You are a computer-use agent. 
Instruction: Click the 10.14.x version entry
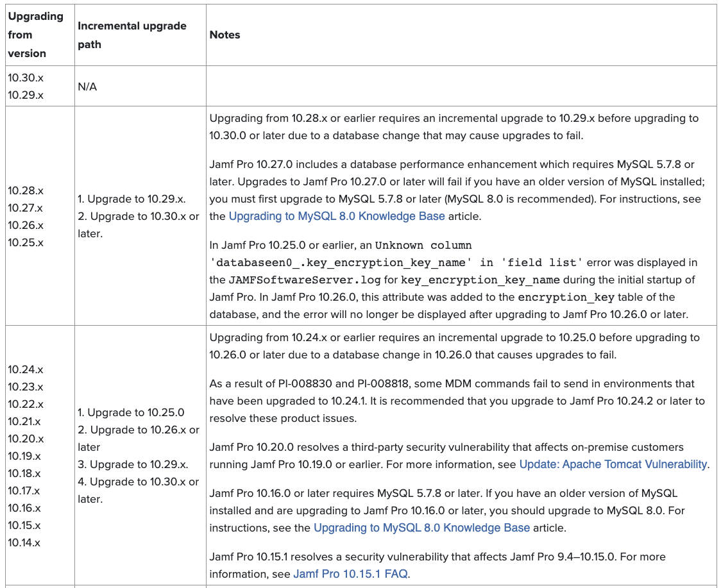tap(24, 542)
